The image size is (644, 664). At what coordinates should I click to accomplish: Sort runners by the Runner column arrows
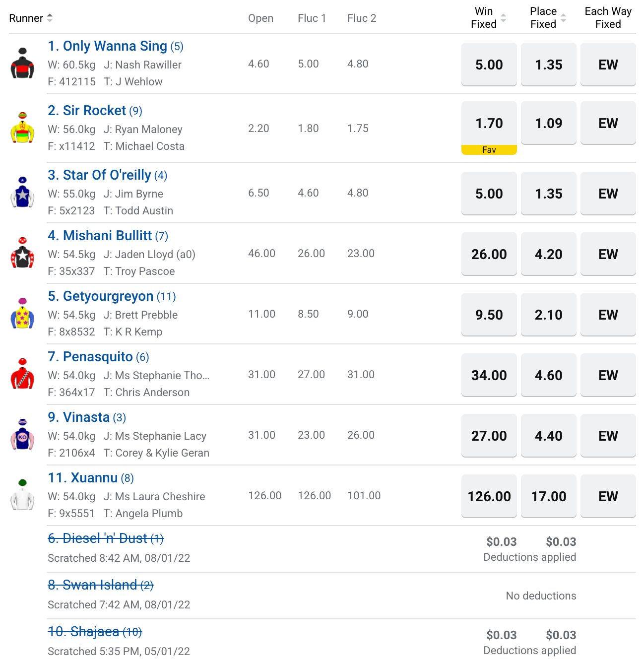coord(50,18)
